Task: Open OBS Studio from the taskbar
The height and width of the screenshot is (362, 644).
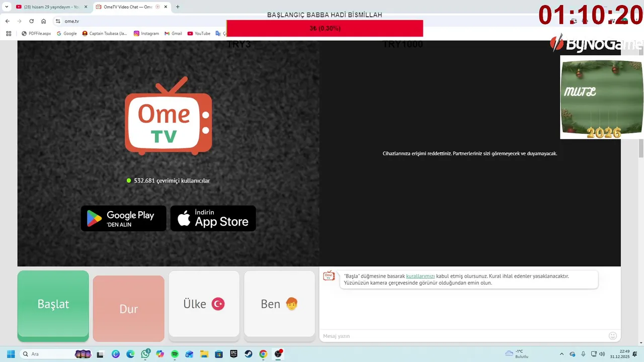Action: tap(278, 354)
